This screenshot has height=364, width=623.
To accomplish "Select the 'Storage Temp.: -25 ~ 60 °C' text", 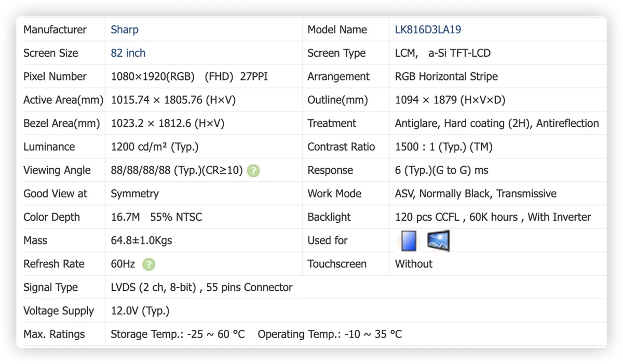I will point(178,334).
